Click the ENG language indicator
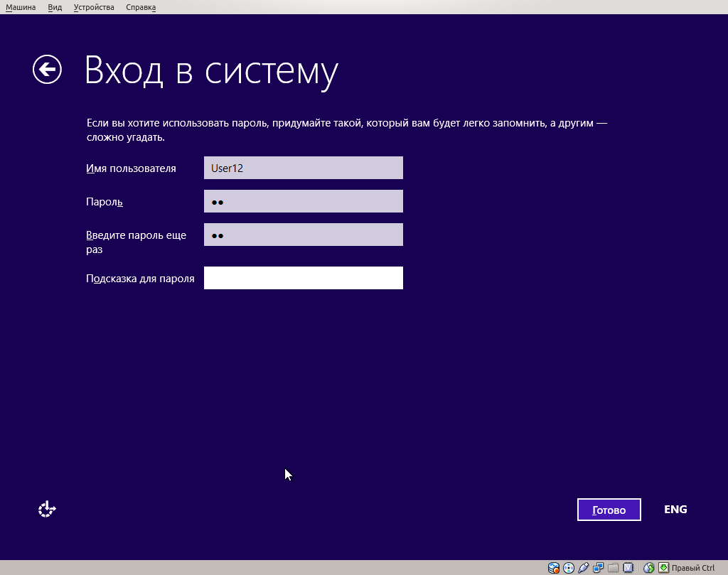This screenshot has width=728, height=575. pos(675,509)
